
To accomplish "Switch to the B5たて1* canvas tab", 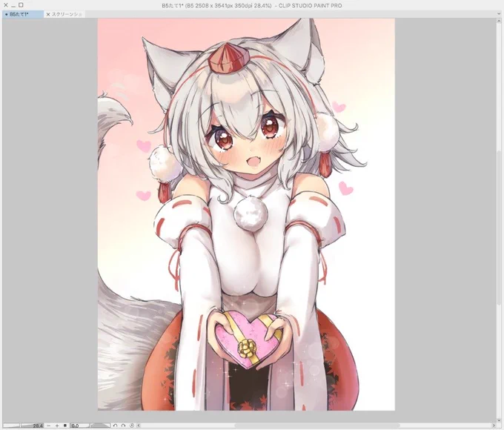I will click(22, 15).
